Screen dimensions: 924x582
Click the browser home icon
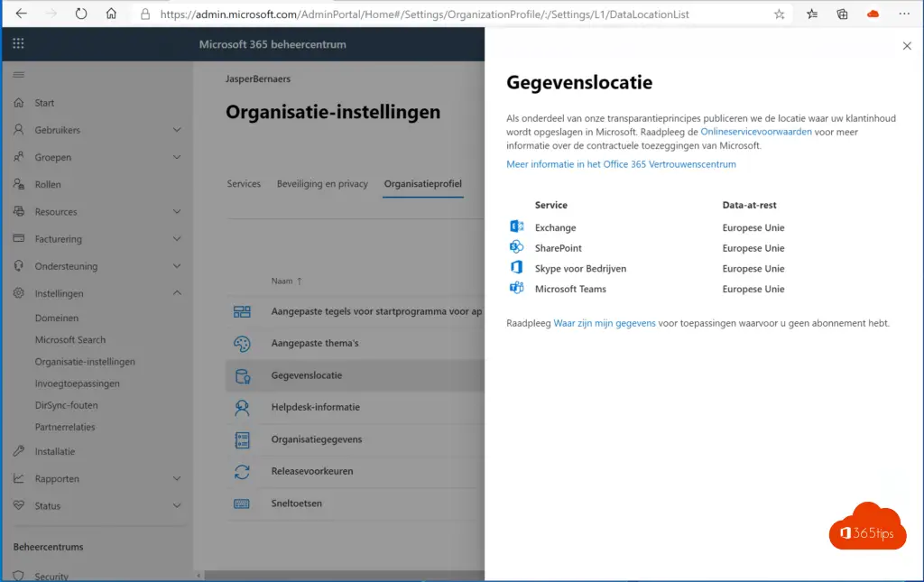(x=111, y=14)
